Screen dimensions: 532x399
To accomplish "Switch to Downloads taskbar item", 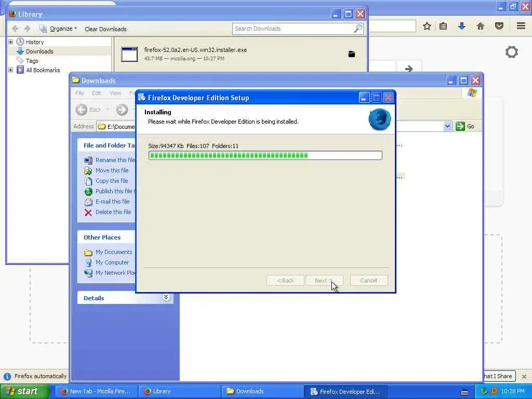I will 262,391.
